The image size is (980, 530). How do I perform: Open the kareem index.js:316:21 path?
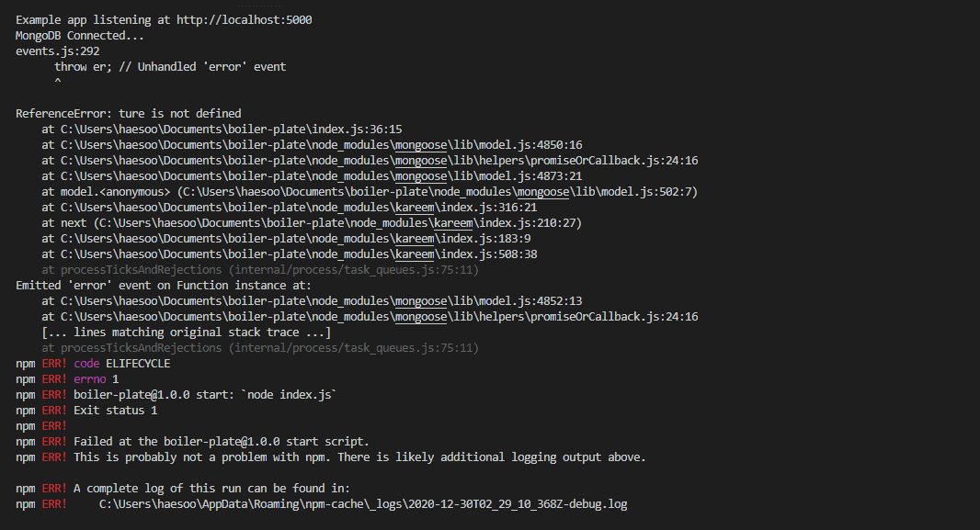click(x=312, y=207)
